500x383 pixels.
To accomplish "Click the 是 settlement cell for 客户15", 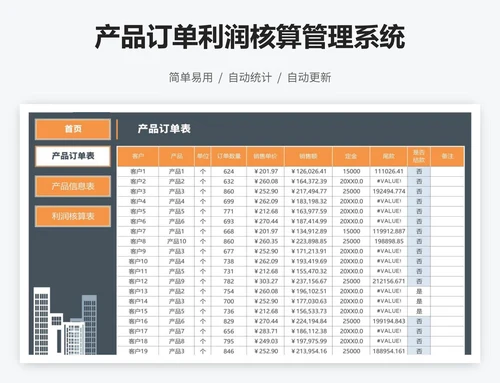I will tap(419, 311).
